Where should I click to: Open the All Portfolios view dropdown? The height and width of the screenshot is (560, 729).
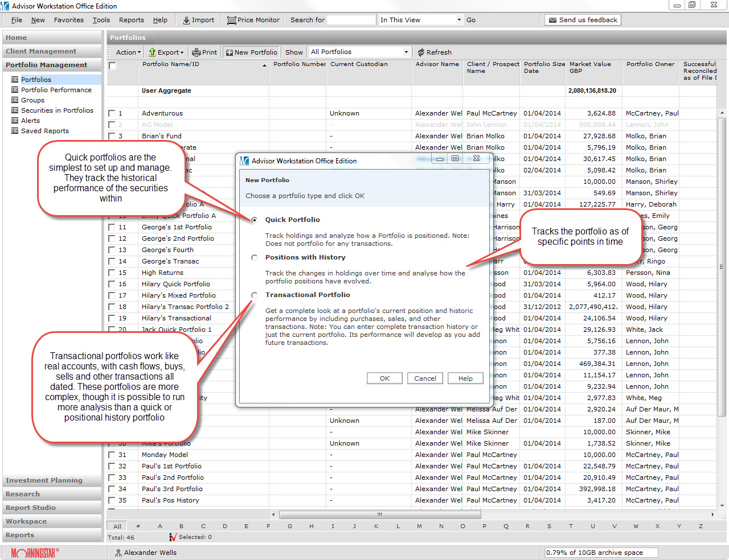click(x=406, y=52)
